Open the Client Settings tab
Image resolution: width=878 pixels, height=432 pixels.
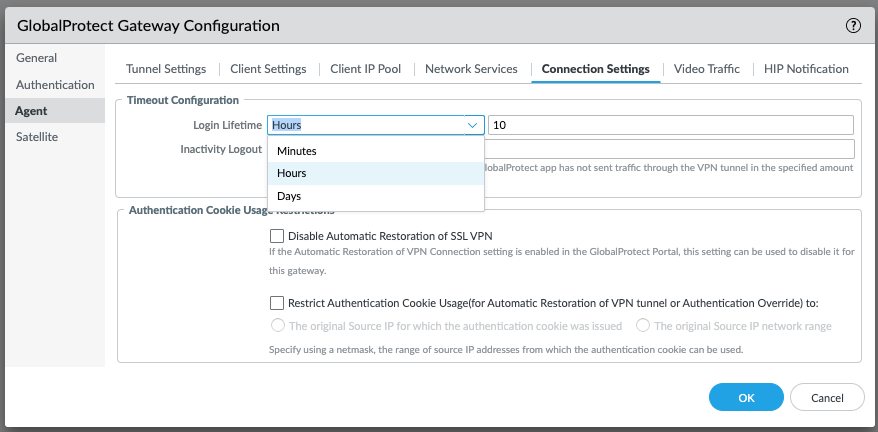click(x=268, y=69)
